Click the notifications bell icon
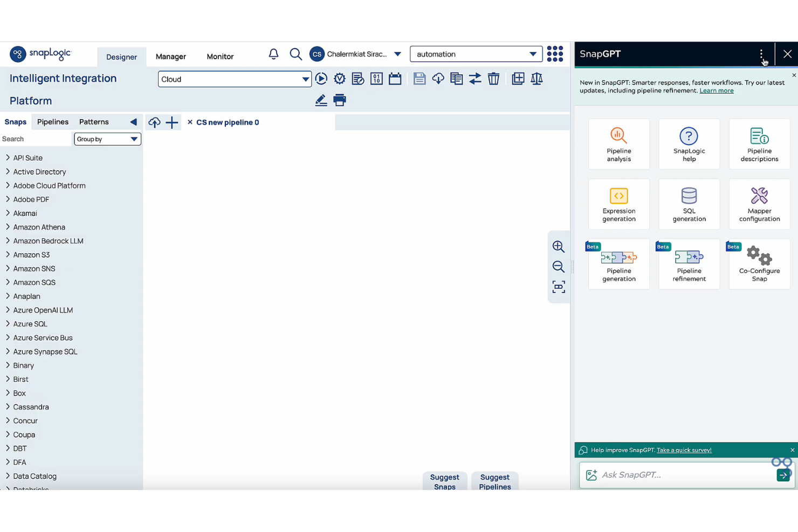798x532 pixels. coord(273,54)
